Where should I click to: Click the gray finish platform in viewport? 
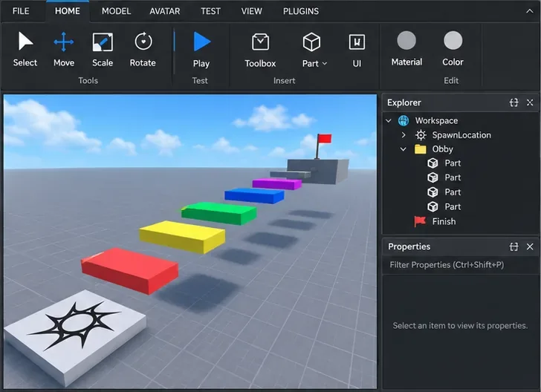click(317, 171)
